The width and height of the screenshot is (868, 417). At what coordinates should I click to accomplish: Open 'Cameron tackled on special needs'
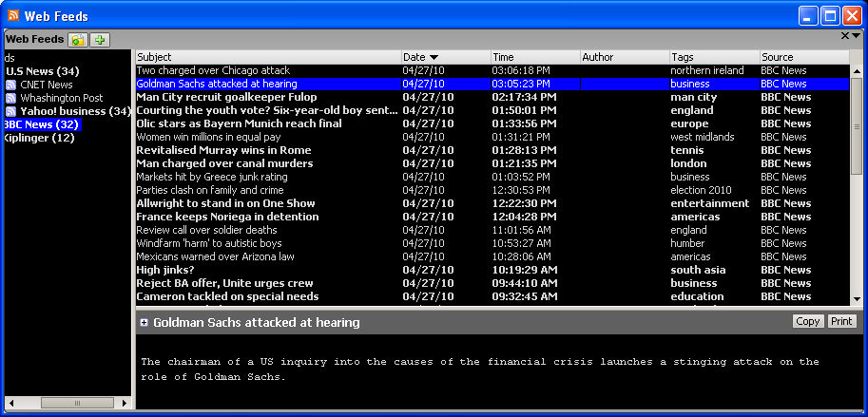(x=227, y=295)
